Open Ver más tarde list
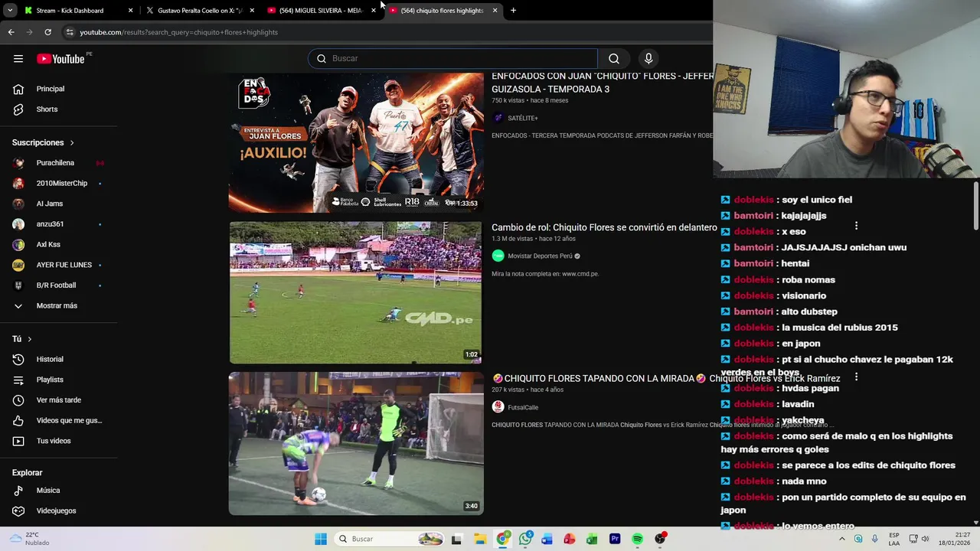980x551 pixels. coord(59,400)
